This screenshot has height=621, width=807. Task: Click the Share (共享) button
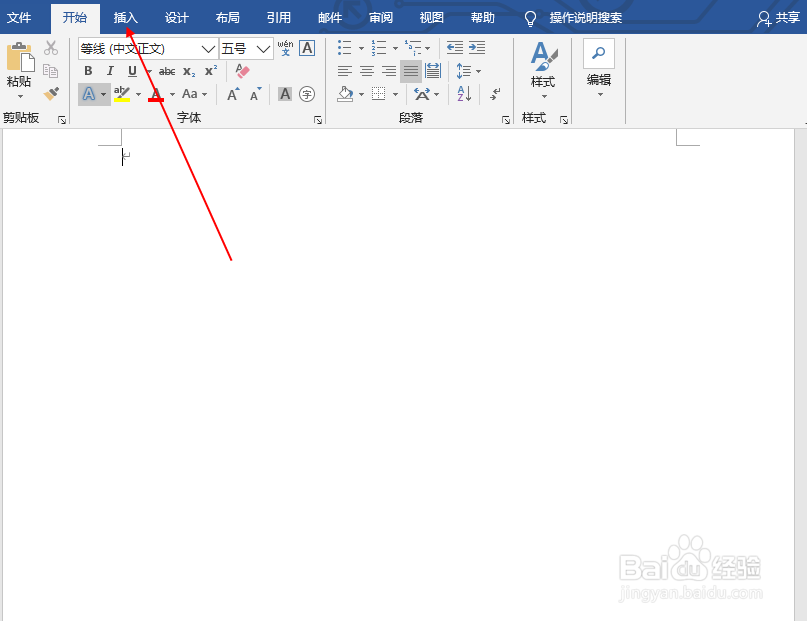coord(778,18)
